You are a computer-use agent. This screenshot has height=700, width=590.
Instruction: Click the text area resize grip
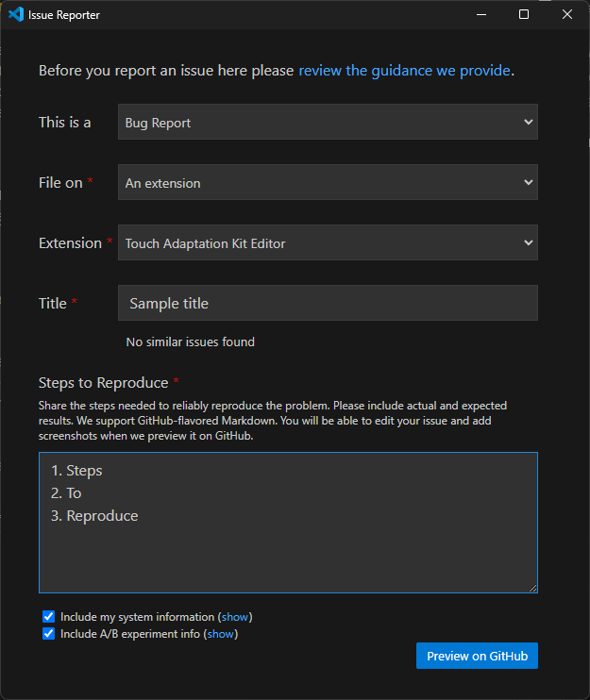532,588
